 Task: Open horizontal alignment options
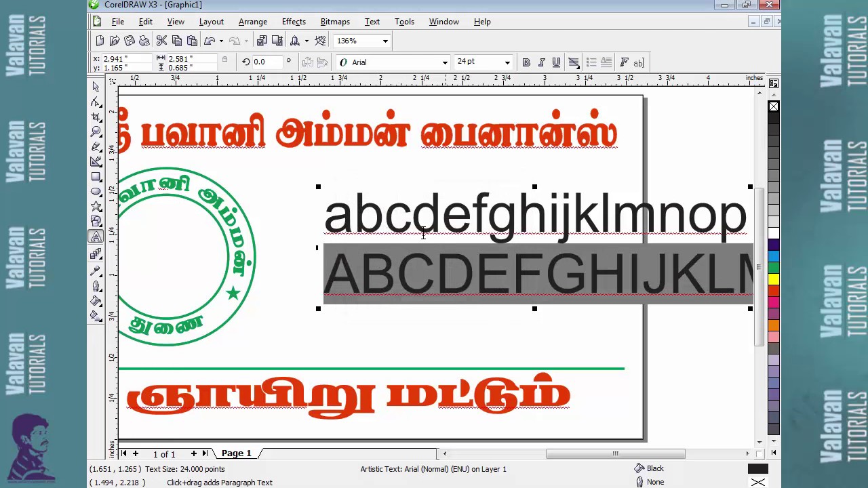point(574,62)
